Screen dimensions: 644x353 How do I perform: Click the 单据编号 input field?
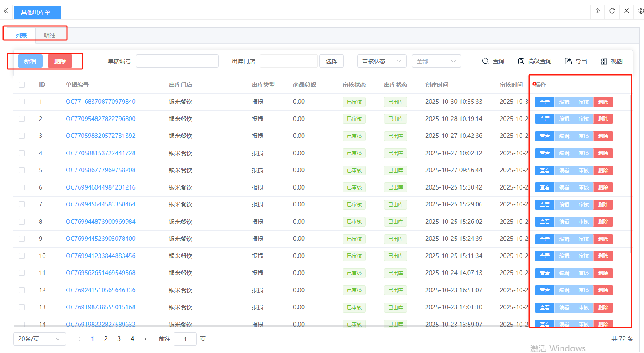pyautogui.click(x=177, y=61)
